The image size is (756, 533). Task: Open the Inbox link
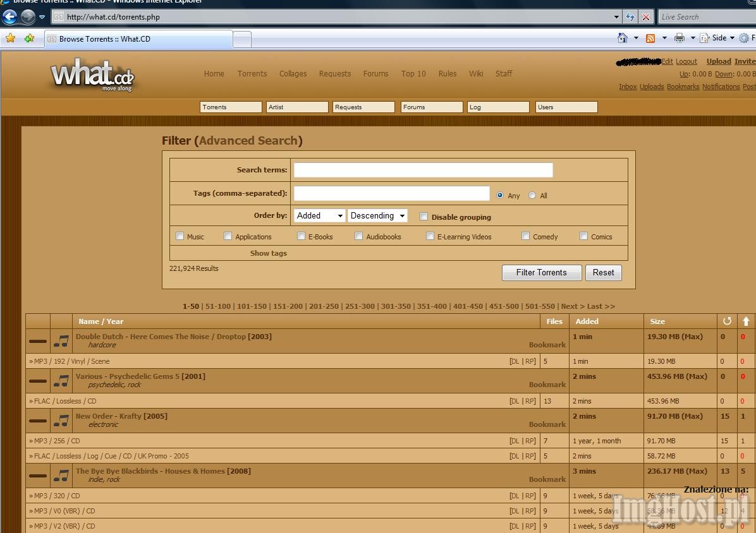tap(628, 87)
